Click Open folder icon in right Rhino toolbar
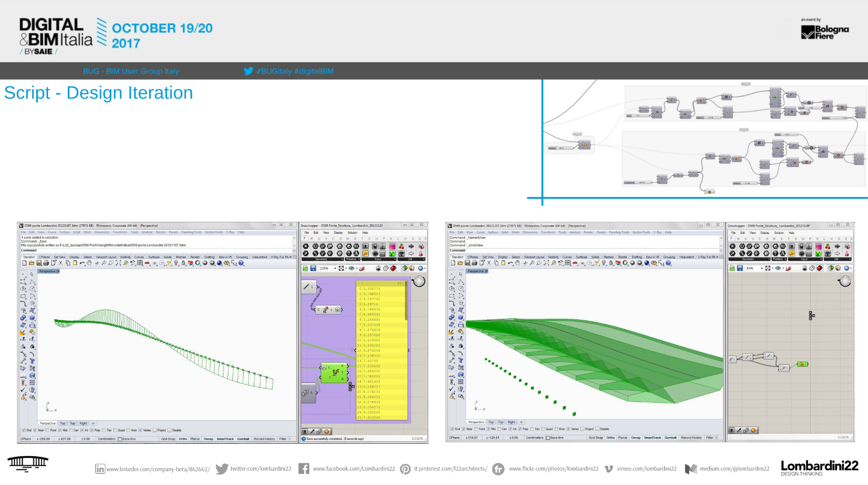Viewport: 868px width, 485px height. [x=460, y=263]
